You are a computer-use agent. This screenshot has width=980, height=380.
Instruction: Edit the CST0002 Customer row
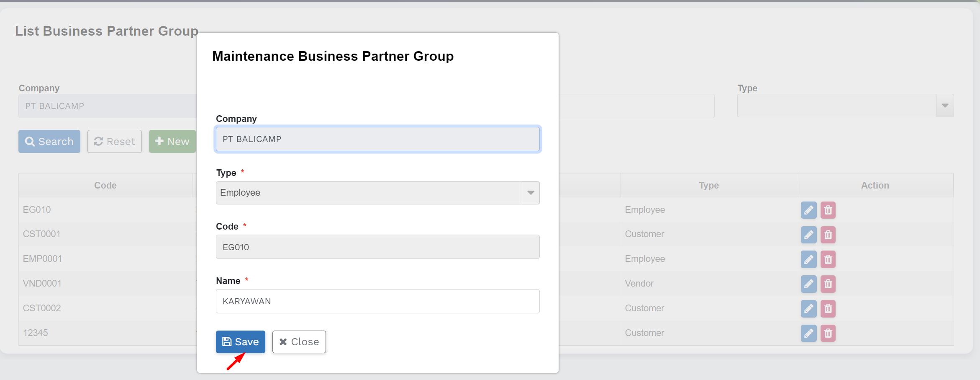pos(808,309)
